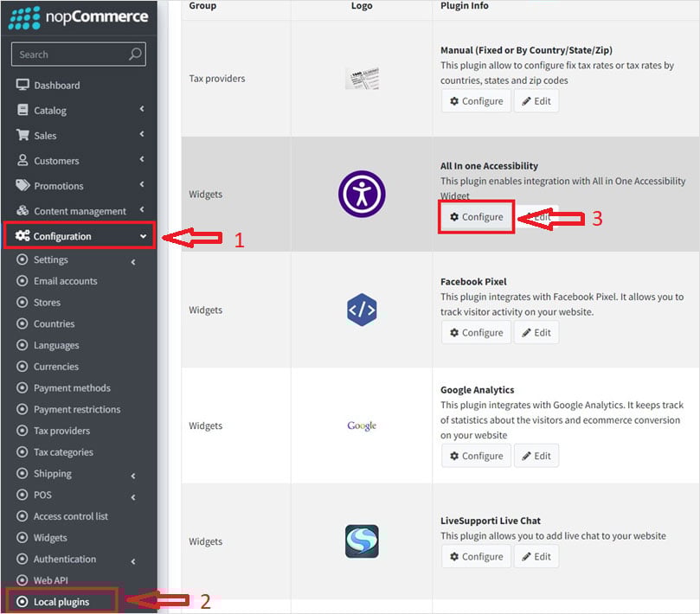The height and width of the screenshot is (614, 700).
Task: Configure All In one Accessibility plugin
Action: click(x=477, y=217)
